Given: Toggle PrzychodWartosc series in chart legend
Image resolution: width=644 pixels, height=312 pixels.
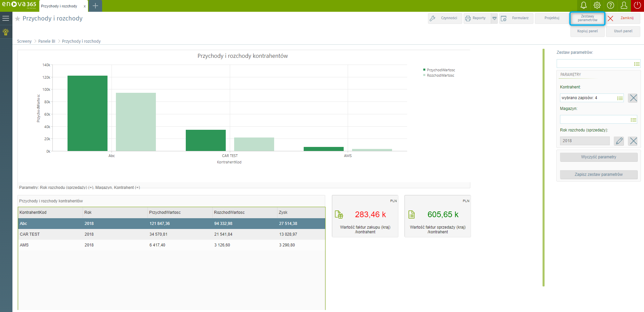Looking at the screenshot, I should tap(441, 70).
